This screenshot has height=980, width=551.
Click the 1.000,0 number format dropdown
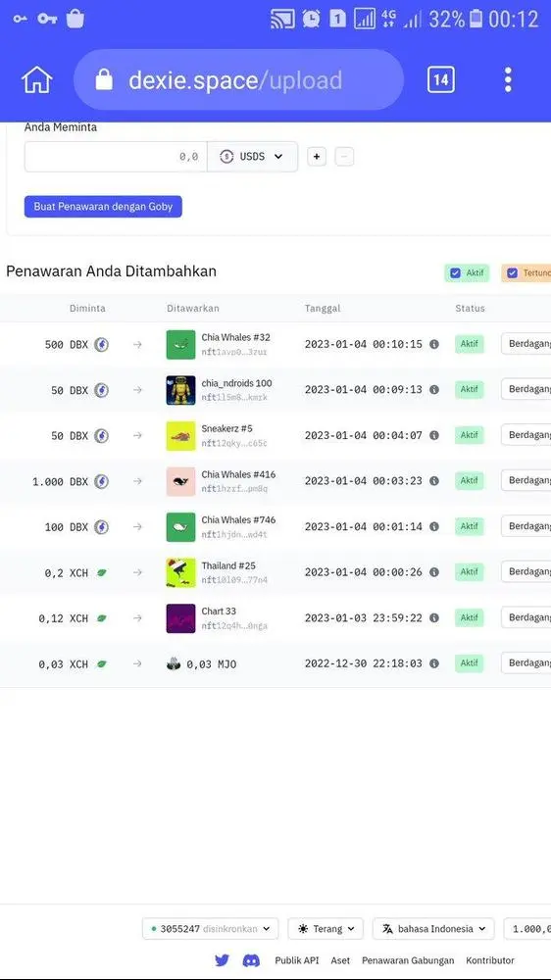click(x=527, y=929)
